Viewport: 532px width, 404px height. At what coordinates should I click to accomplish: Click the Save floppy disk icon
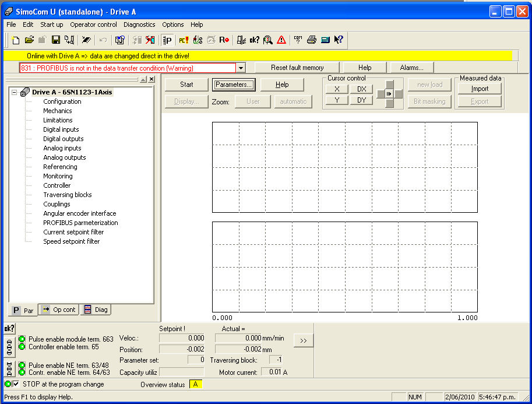(x=55, y=40)
